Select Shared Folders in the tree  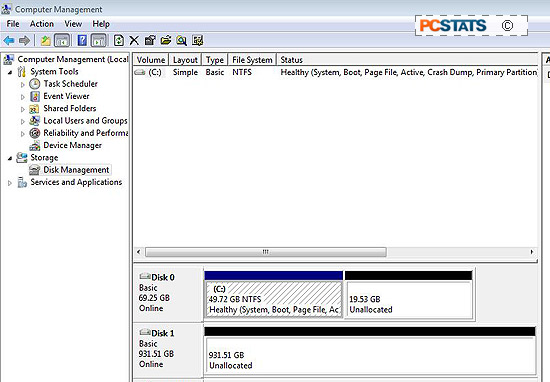70,108
